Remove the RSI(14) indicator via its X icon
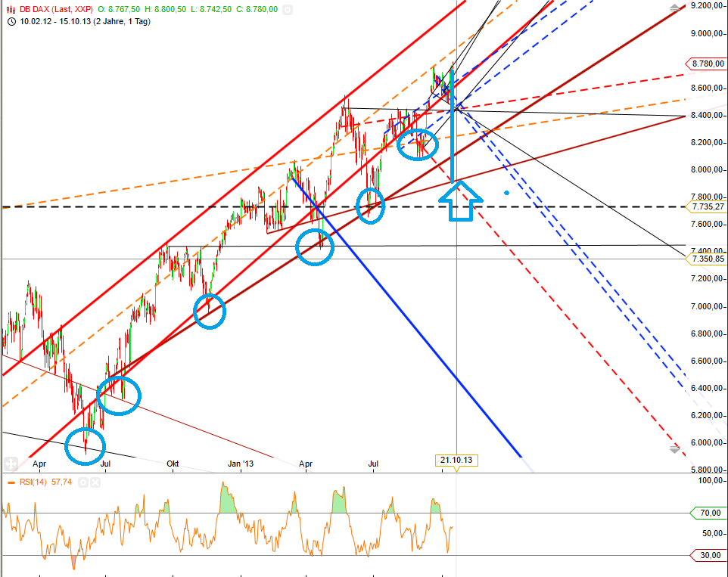The height and width of the screenshot is (577, 728). (95, 482)
